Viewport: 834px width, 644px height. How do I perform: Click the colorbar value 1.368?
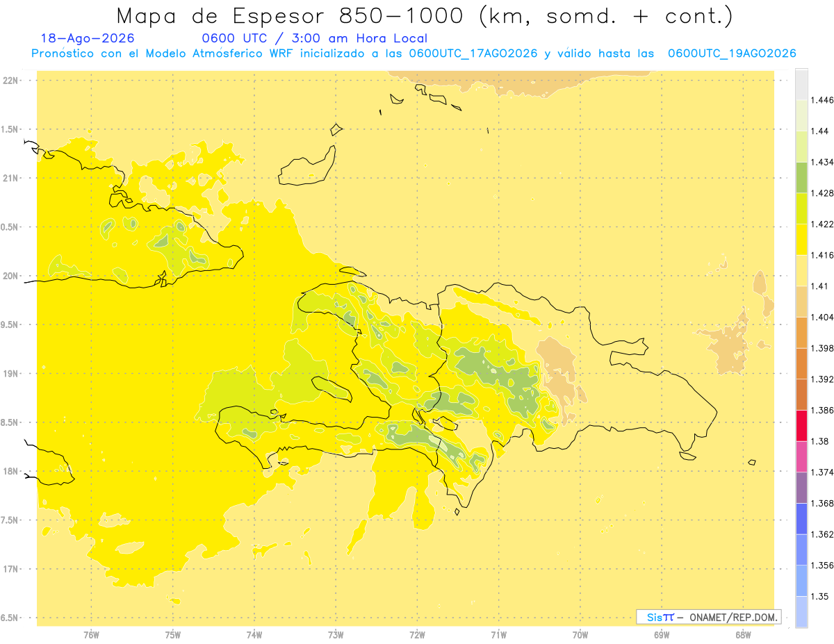[x=822, y=503]
